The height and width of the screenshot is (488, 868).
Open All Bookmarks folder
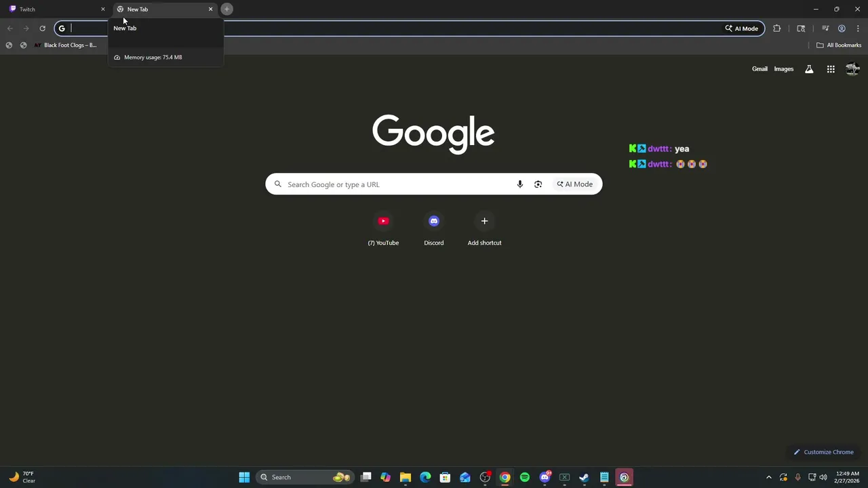838,45
